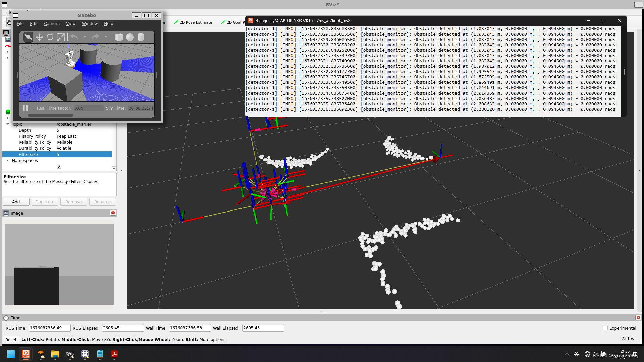The image size is (644, 362).
Task: Collapse the Topic property expander
Action: [8, 124]
